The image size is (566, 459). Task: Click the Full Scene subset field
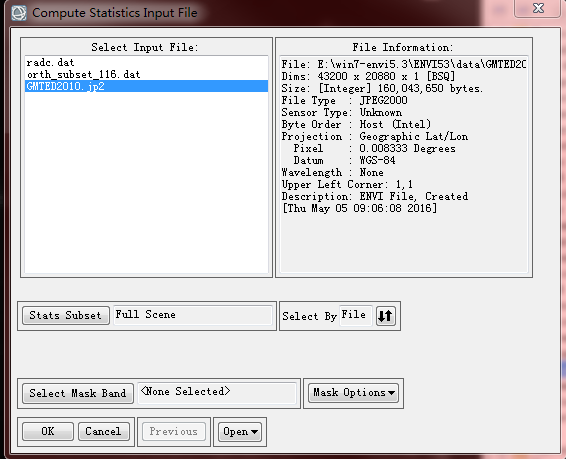(193, 315)
